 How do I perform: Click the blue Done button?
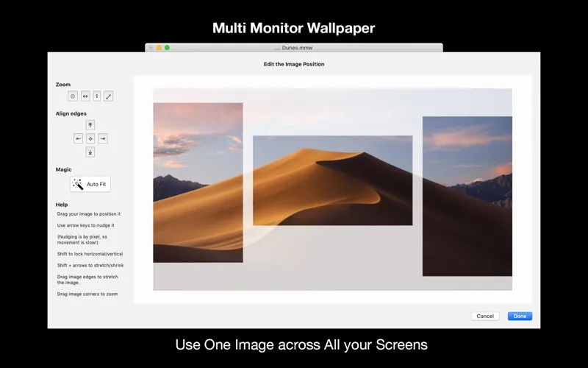pos(520,316)
